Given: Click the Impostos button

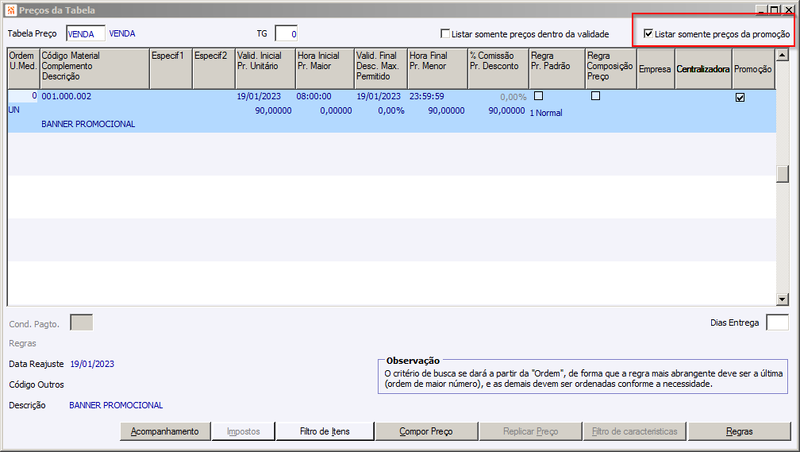Looking at the screenshot, I should 243,431.
